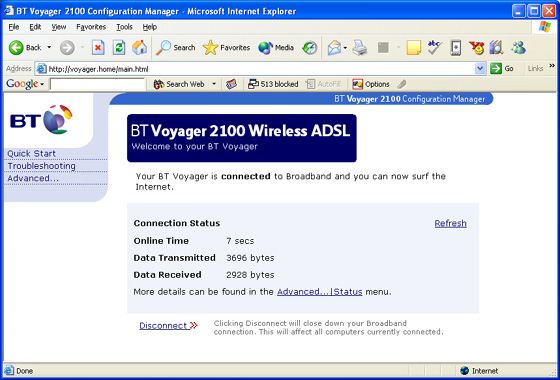
Task: Open Google toolbar Options
Action: point(371,84)
